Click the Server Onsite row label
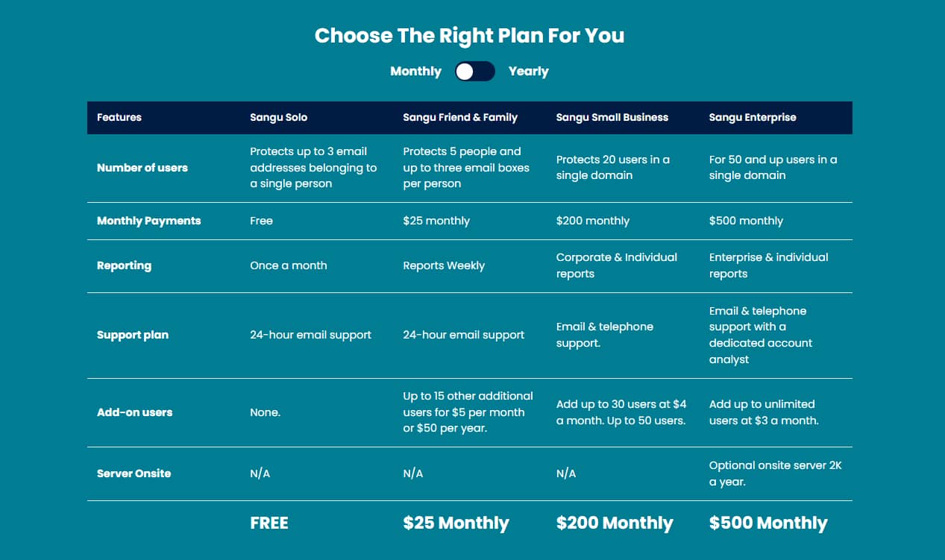This screenshot has width=945, height=560. (134, 474)
